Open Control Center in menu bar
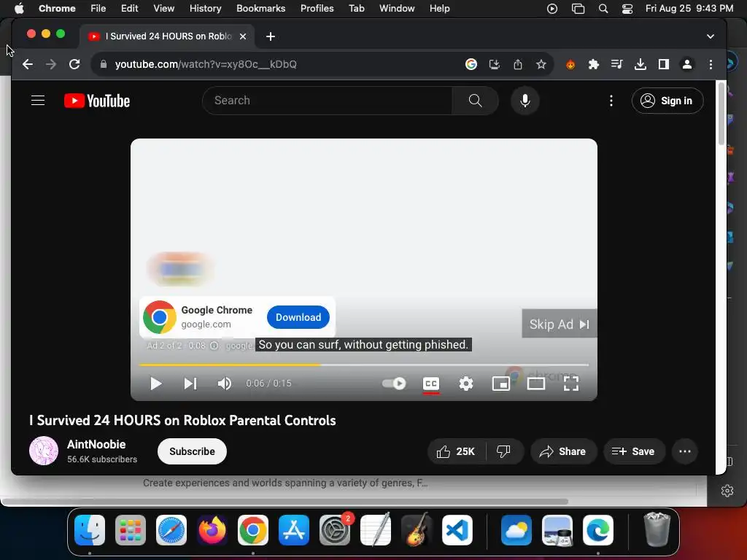747x560 pixels. [627, 9]
